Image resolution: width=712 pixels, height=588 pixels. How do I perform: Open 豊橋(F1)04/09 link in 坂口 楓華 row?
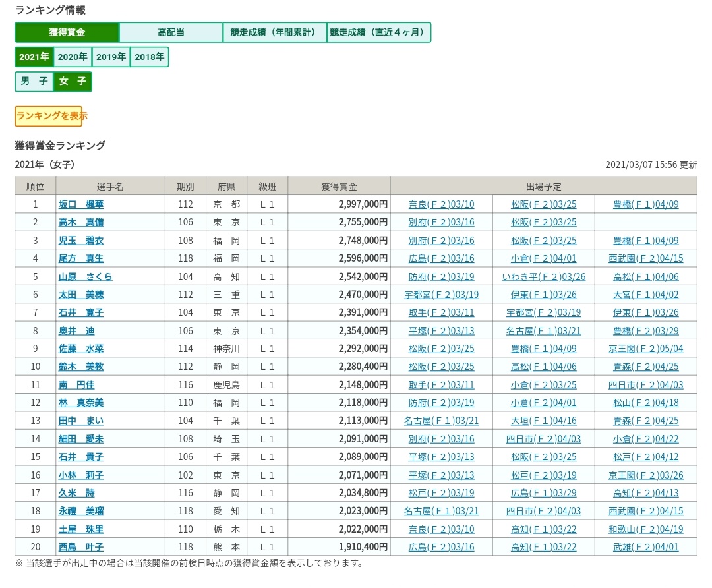click(x=645, y=204)
